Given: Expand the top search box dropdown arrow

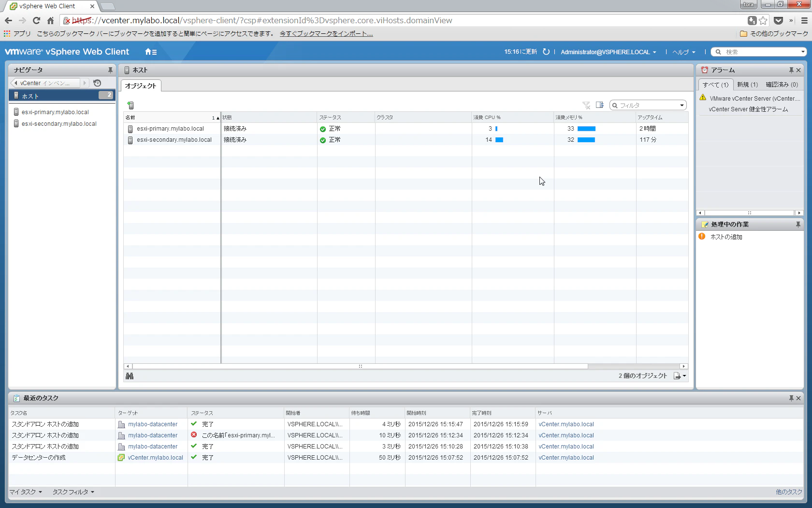Looking at the screenshot, I should (x=803, y=52).
